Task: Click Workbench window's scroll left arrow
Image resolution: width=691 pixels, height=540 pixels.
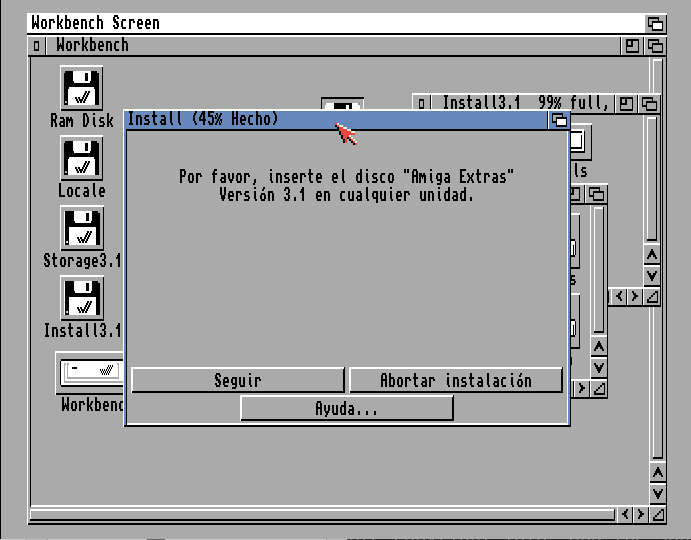Action: (x=626, y=514)
